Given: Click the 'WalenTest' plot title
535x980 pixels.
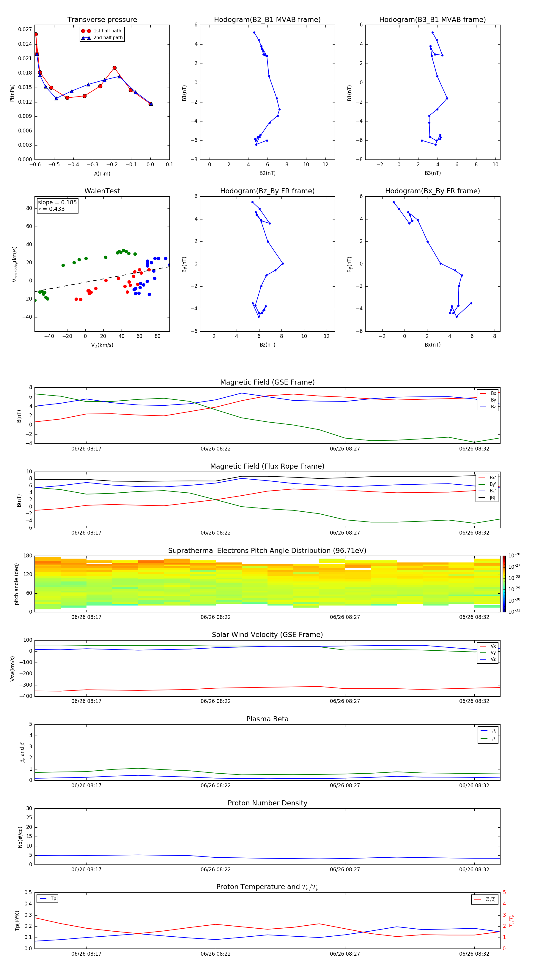Looking at the screenshot, I should coord(102,191).
